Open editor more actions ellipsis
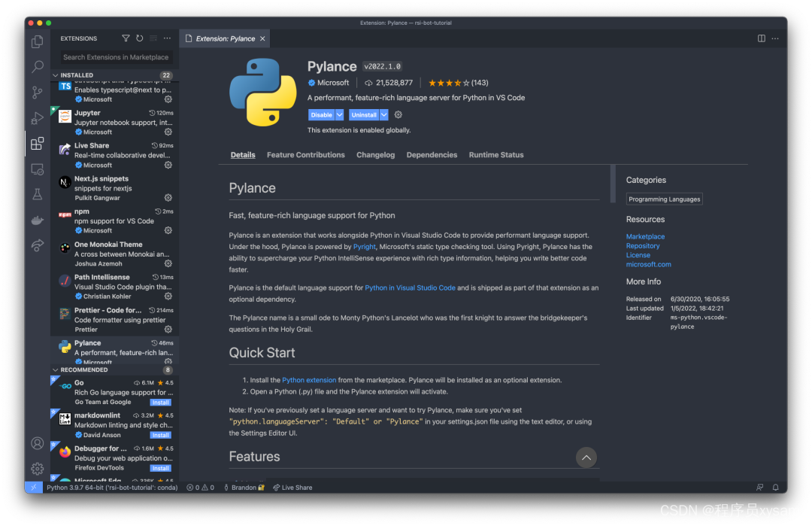Viewport: 812px width, 526px height. (775, 38)
